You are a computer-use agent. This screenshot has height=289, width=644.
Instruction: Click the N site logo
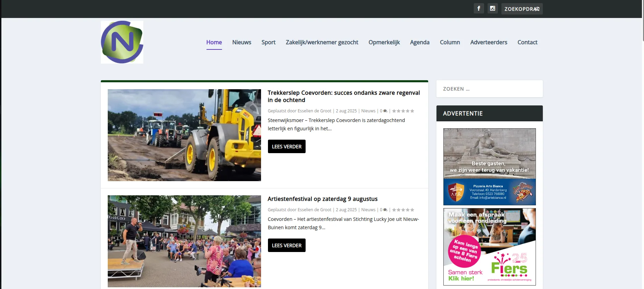[x=122, y=42]
